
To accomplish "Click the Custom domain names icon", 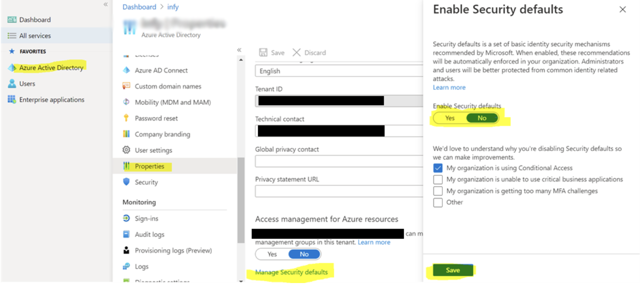I will [126, 86].
